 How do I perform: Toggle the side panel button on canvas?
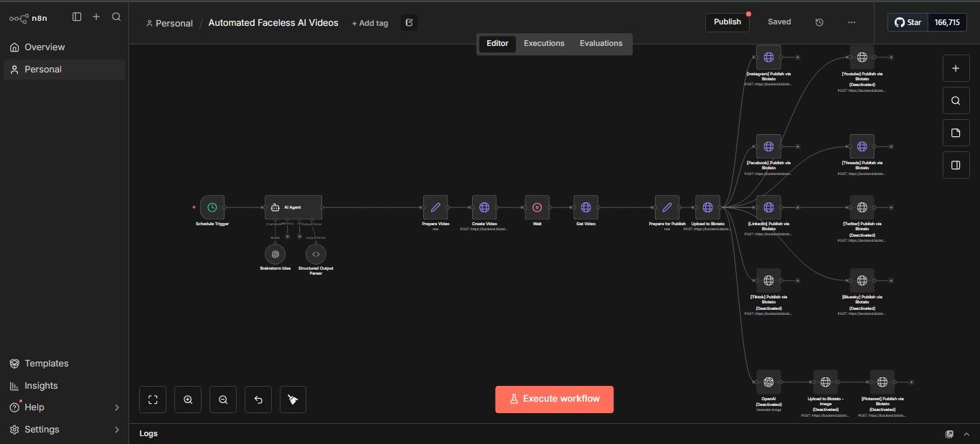955,166
